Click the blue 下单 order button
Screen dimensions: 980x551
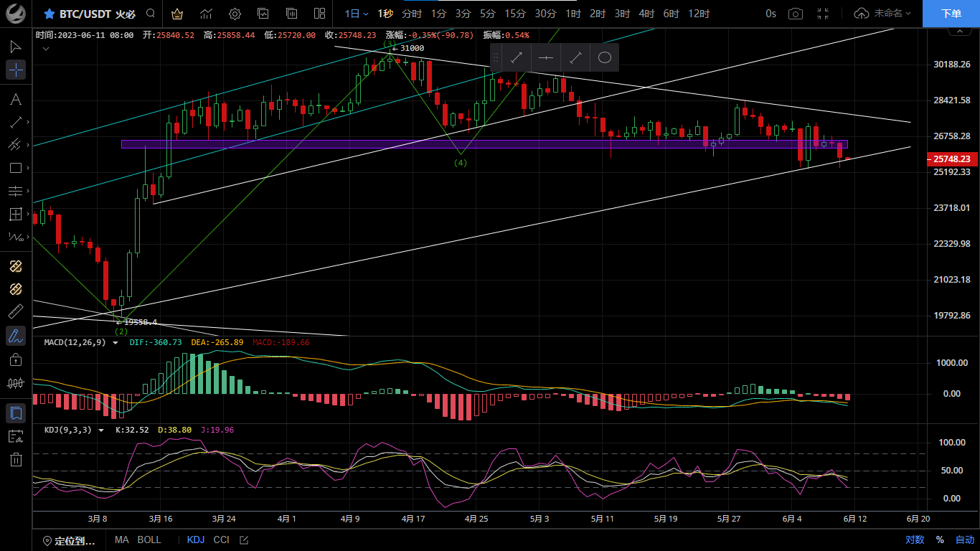pyautogui.click(x=951, y=14)
